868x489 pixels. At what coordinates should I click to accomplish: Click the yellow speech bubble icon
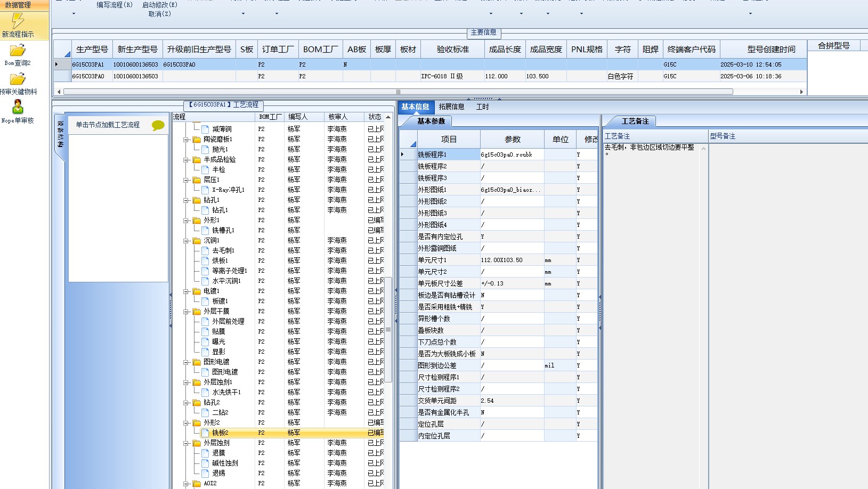click(x=158, y=125)
